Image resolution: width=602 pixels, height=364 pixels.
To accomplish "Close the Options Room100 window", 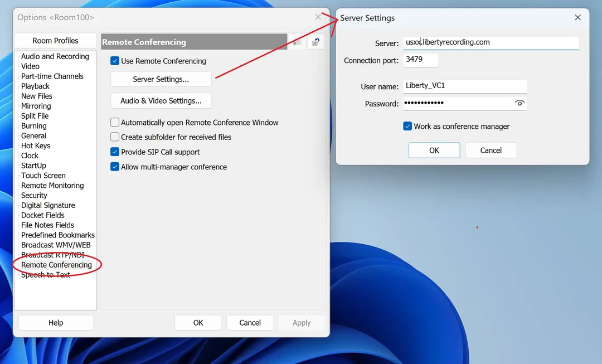I will click(x=318, y=17).
